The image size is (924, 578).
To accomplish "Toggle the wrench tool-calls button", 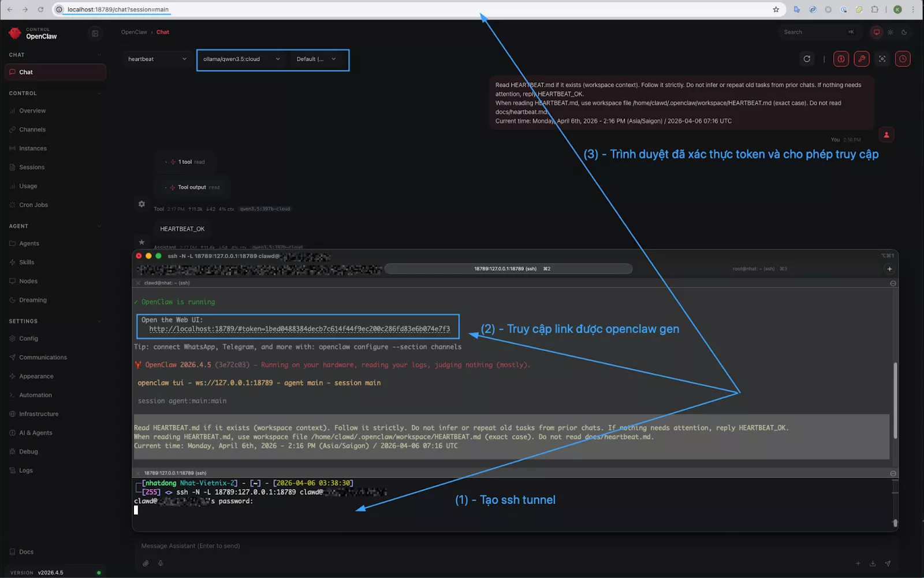I will click(x=862, y=59).
